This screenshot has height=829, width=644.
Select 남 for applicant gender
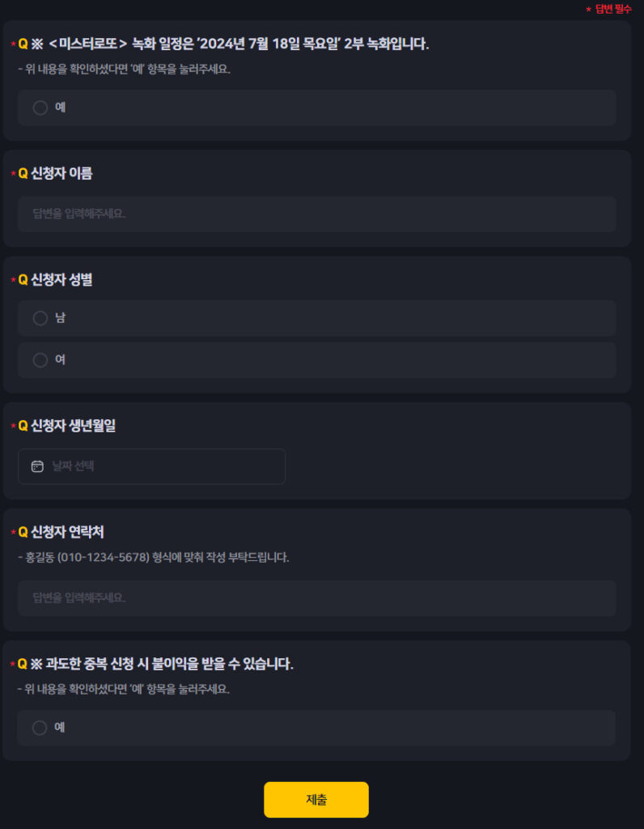[x=39, y=318]
